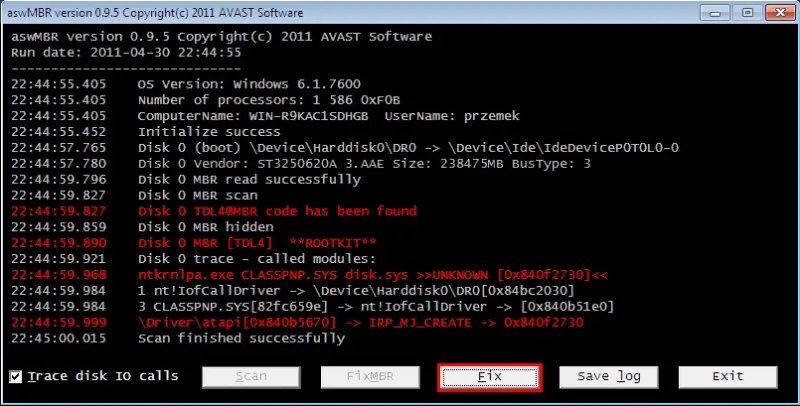
Task: Click the Exit button
Action: tap(728, 377)
